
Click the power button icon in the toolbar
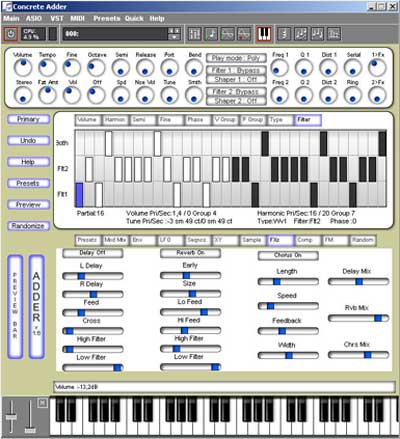(x=11, y=34)
